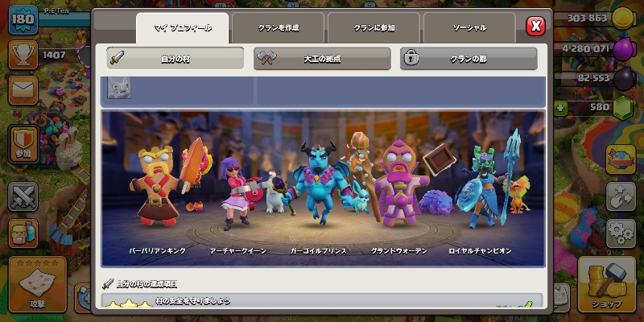This screenshot has height=322, width=644.
Task: Click the sword icon on 自分の村
Action: (117, 58)
